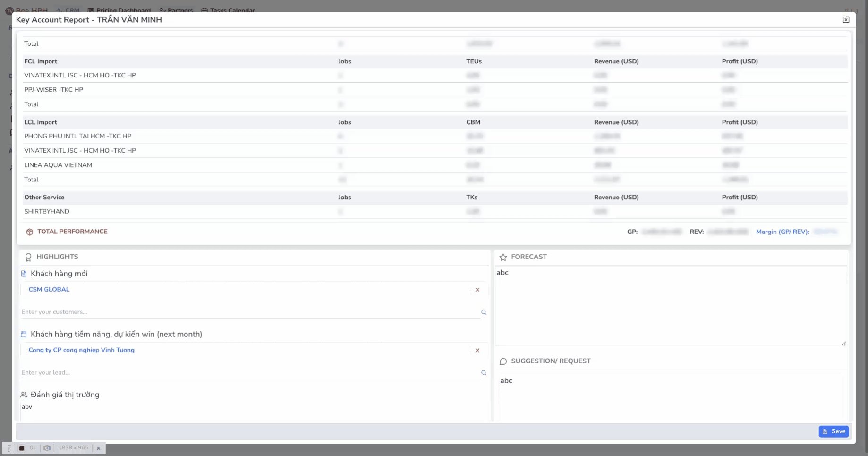Click search icon in customers field
Screen dimensions: 868x456
(484, 312)
